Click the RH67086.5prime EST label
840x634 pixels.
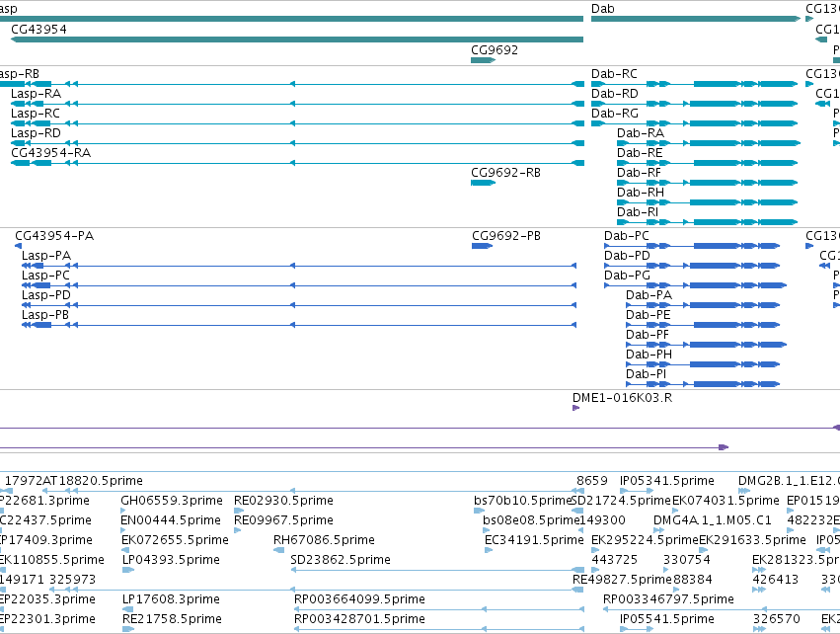324,541
